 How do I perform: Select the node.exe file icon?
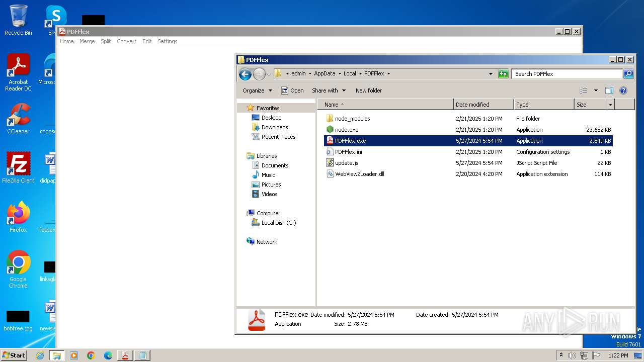(330, 130)
